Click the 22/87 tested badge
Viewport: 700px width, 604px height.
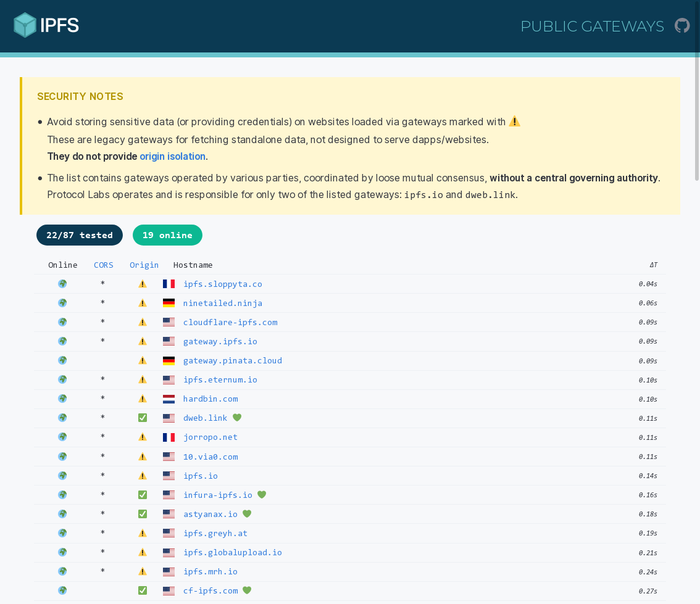pos(80,235)
